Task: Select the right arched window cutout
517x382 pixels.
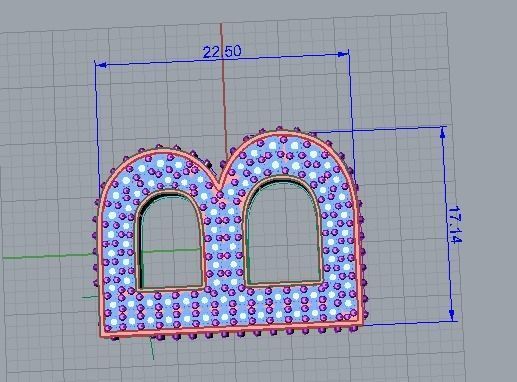Action: point(283,230)
